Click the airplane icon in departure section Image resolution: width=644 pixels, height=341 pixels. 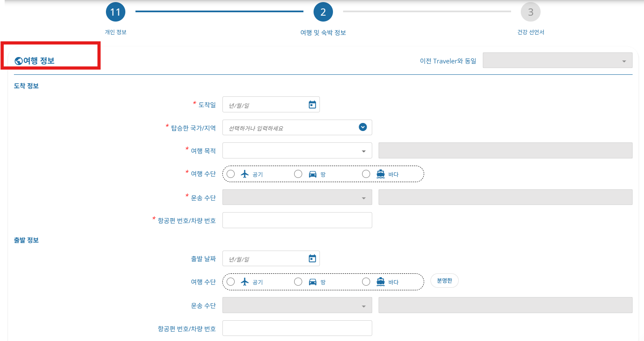[245, 281]
